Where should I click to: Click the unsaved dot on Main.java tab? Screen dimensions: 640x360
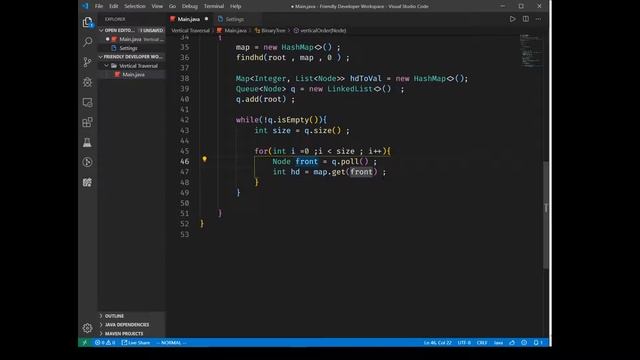pyautogui.click(x=206, y=19)
